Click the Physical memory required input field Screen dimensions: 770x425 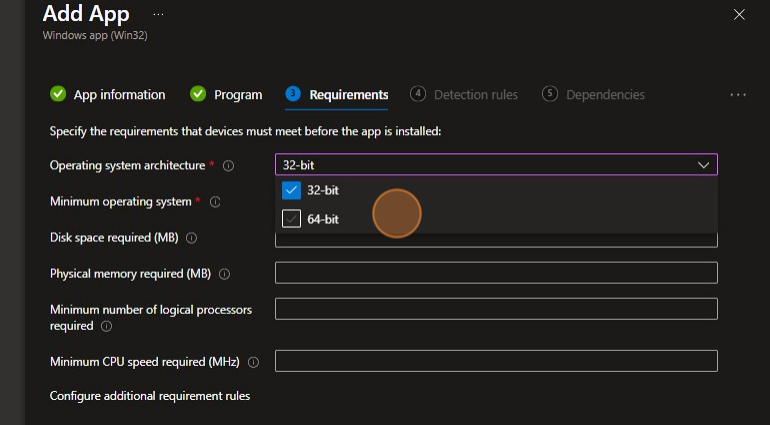496,273
